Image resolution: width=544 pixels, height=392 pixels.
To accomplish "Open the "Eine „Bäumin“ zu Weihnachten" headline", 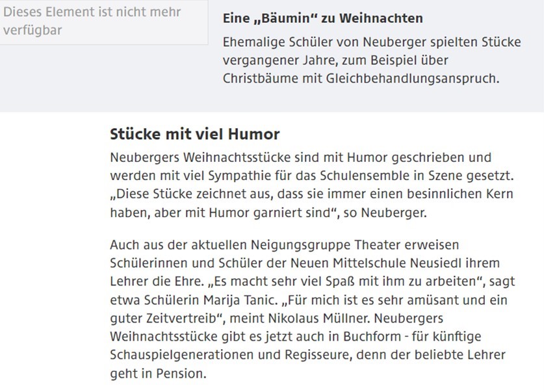I will pos(322,19).
